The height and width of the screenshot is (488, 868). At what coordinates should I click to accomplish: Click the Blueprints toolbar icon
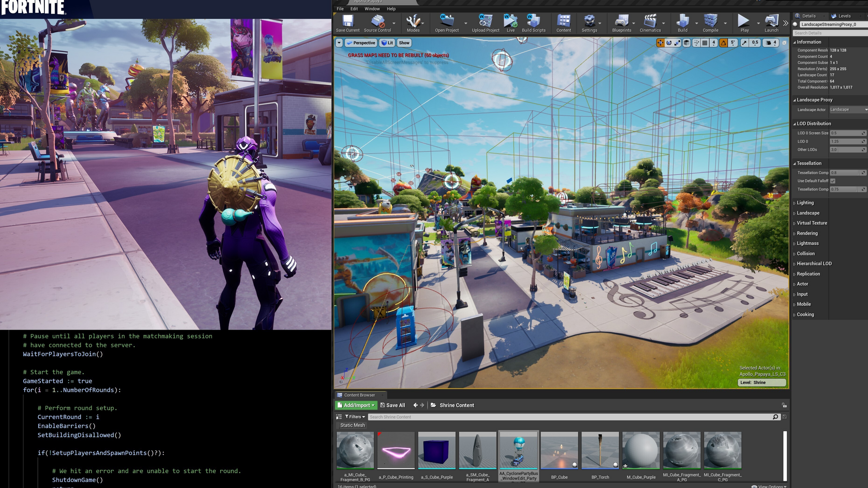[620, 23]
